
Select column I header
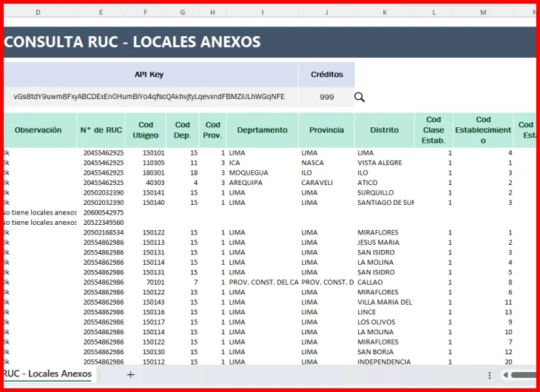click(263, 13)
